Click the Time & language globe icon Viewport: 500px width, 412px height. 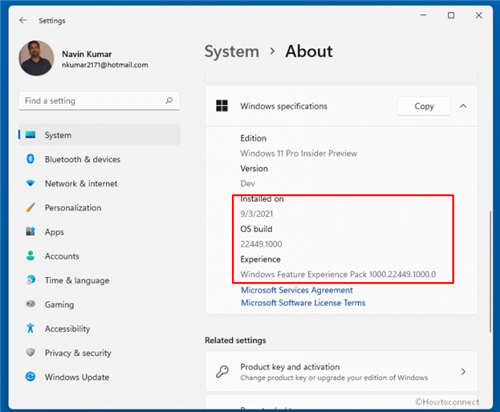(x=30, y=280)
